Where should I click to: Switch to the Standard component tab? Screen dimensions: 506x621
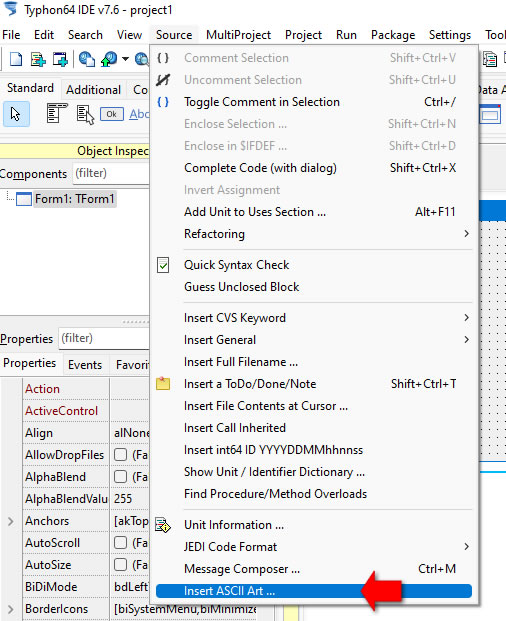pos(30,88)
